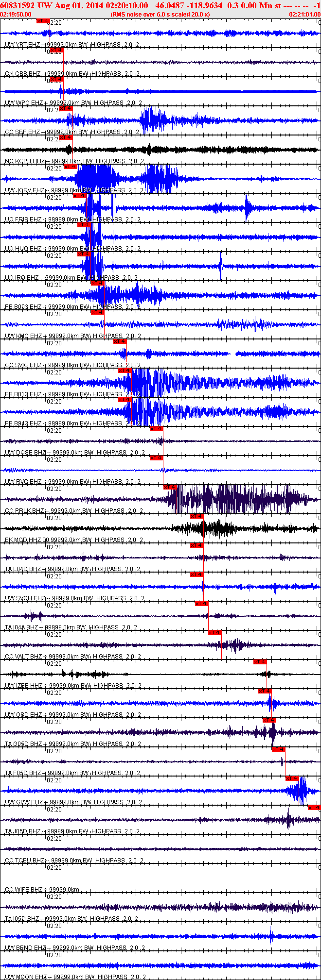Click the red pick marker on UW WPO trace
This screenshot has width=321, height=980.
(57, 79)
